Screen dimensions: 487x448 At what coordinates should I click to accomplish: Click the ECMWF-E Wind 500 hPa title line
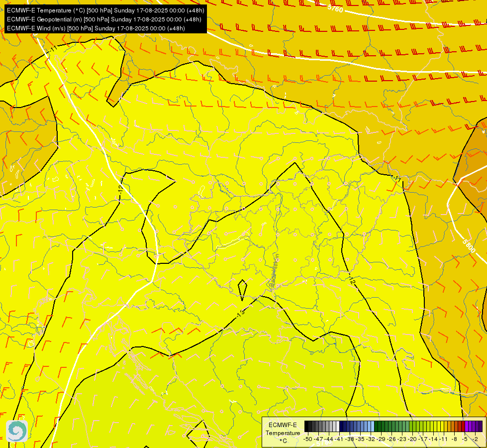tap(96, 28)
